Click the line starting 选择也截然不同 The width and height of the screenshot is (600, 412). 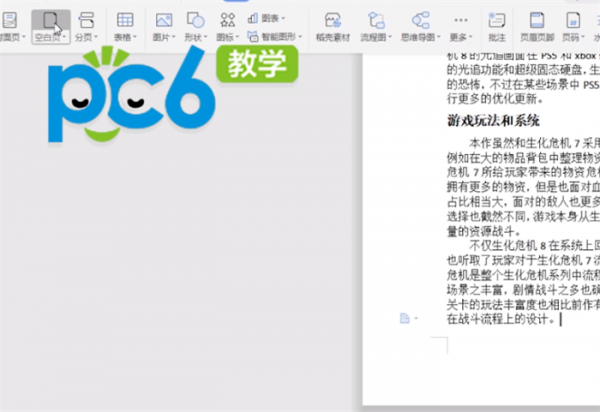pos(523,217)
